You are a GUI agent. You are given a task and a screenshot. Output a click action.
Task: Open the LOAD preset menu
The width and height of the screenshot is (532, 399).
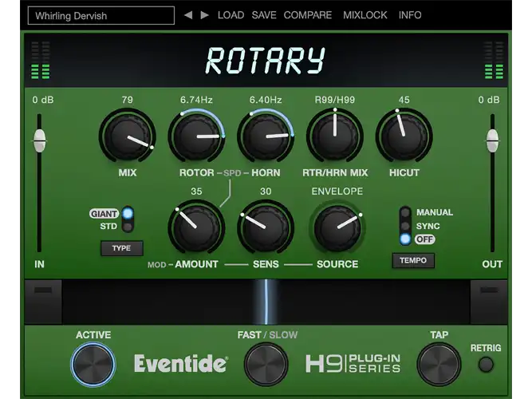pos(231,15)
